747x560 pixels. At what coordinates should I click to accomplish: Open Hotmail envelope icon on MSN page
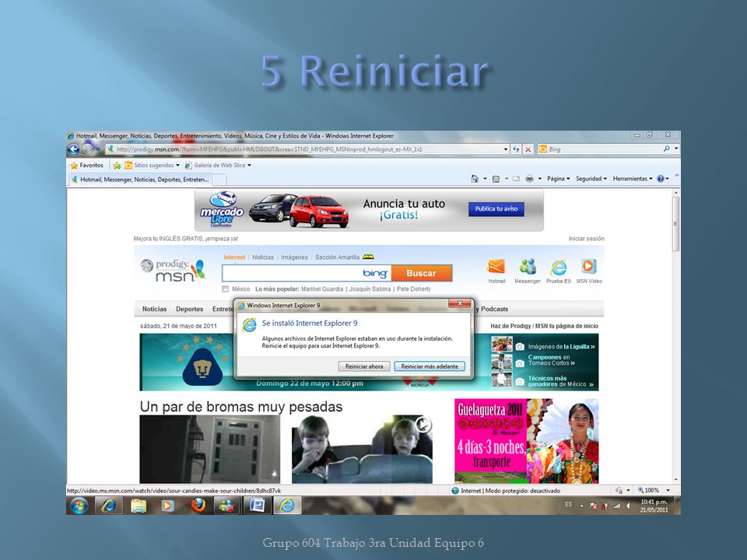click(496, 267)
